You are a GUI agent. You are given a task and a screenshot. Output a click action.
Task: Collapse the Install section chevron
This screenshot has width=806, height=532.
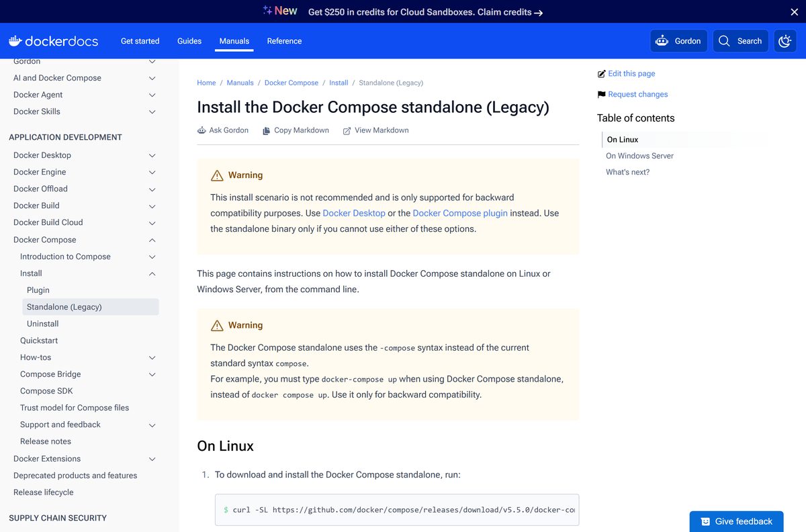pos(152,274)
